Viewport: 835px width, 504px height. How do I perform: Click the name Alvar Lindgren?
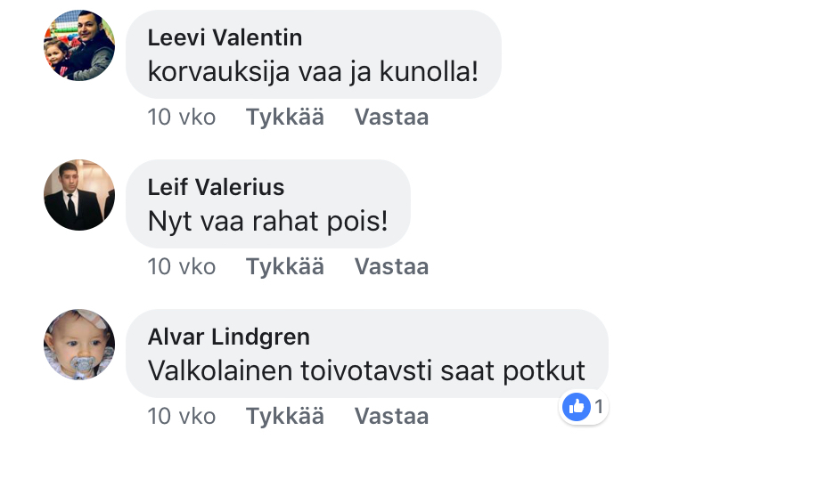pyautogui.click(x=228, y=337)
